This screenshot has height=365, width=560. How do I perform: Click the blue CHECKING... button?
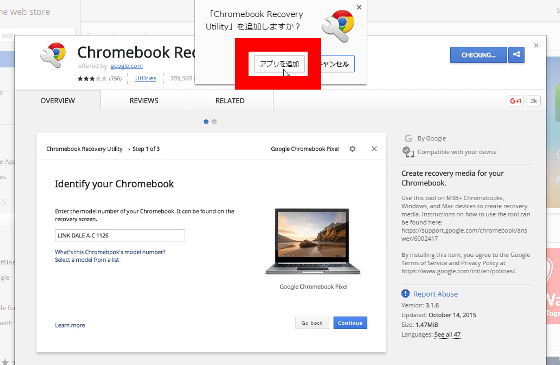pyautogui.click(x=478, y=55)
